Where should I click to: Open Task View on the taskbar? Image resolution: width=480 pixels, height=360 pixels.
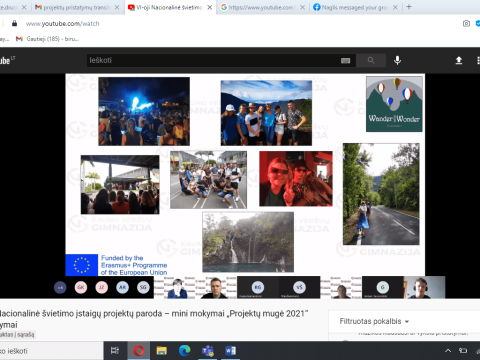click(x=115, y=351)
